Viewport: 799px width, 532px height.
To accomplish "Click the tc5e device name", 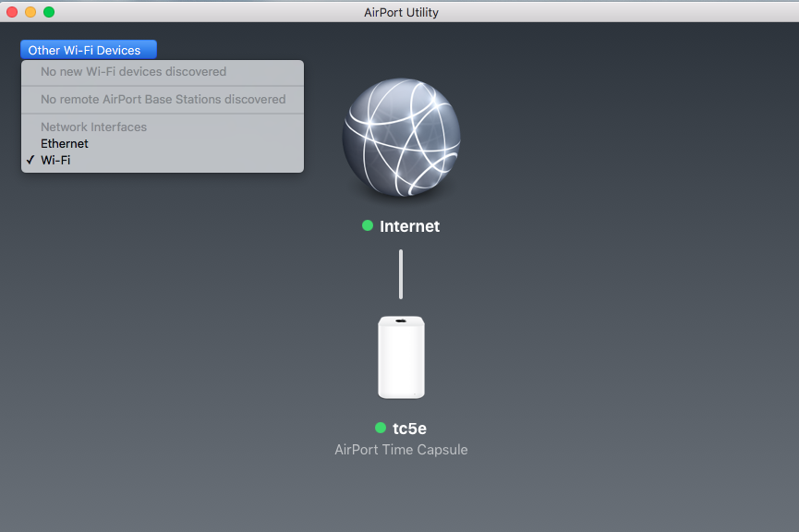I will point(410,429).
